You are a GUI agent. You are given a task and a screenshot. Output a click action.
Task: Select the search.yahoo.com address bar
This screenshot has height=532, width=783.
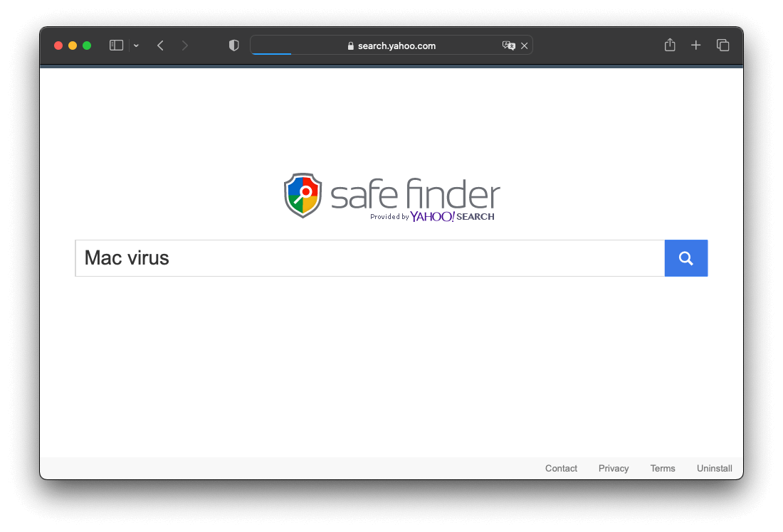(391, 46)
